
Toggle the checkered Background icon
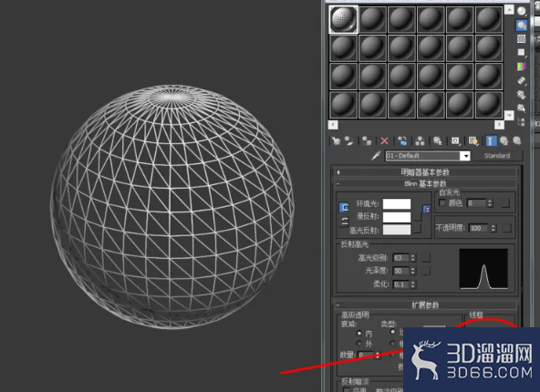coord(522,39)
